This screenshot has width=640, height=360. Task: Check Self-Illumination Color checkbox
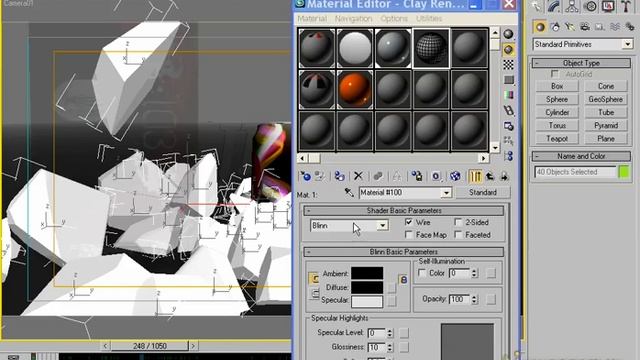point(422,273)
